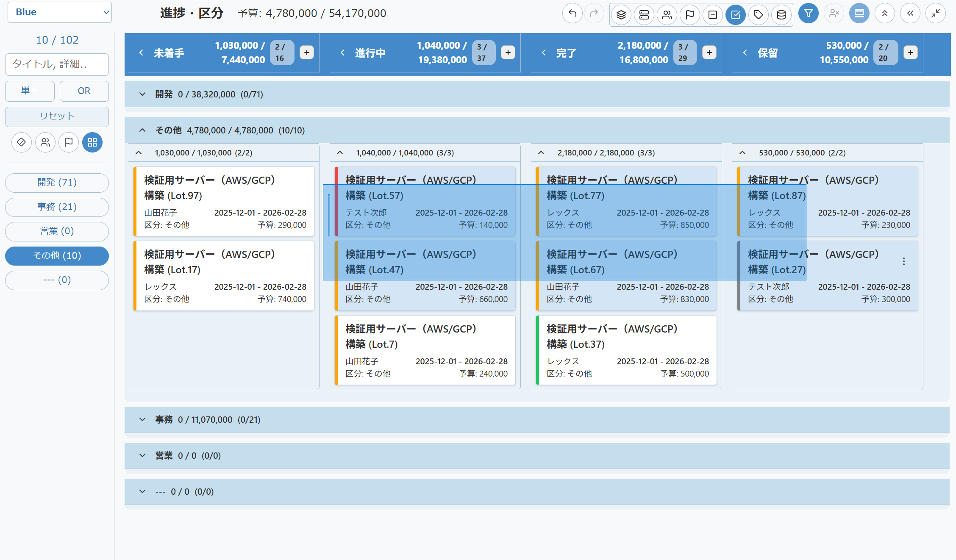Toggle the funnel filter button
This screenshot has width=956, height=560.
coord(808,14)
